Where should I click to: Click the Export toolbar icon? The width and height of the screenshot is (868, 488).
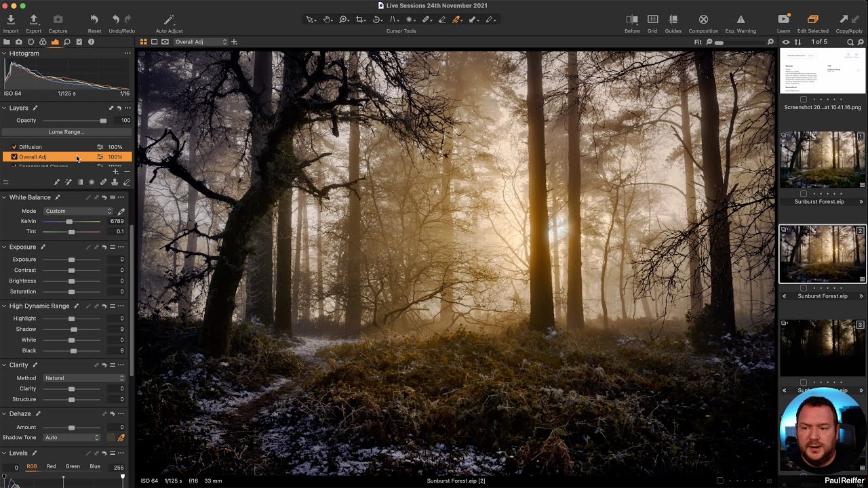pyautogui.click(x=33, y=20)
